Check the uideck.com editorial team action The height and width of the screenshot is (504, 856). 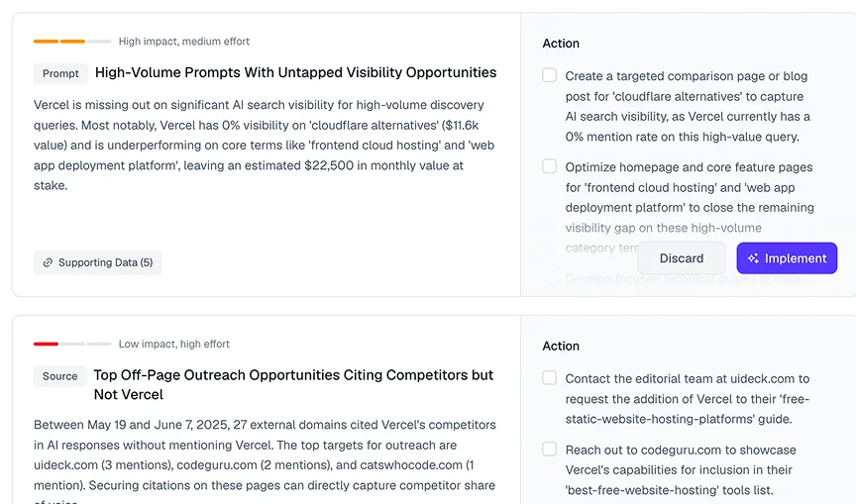[x=550, y=378]
